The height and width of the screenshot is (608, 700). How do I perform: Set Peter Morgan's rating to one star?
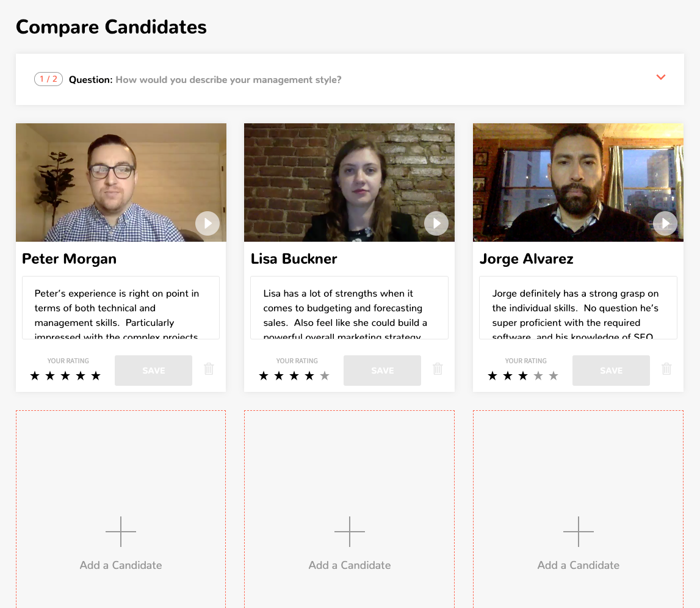point(35,376)
